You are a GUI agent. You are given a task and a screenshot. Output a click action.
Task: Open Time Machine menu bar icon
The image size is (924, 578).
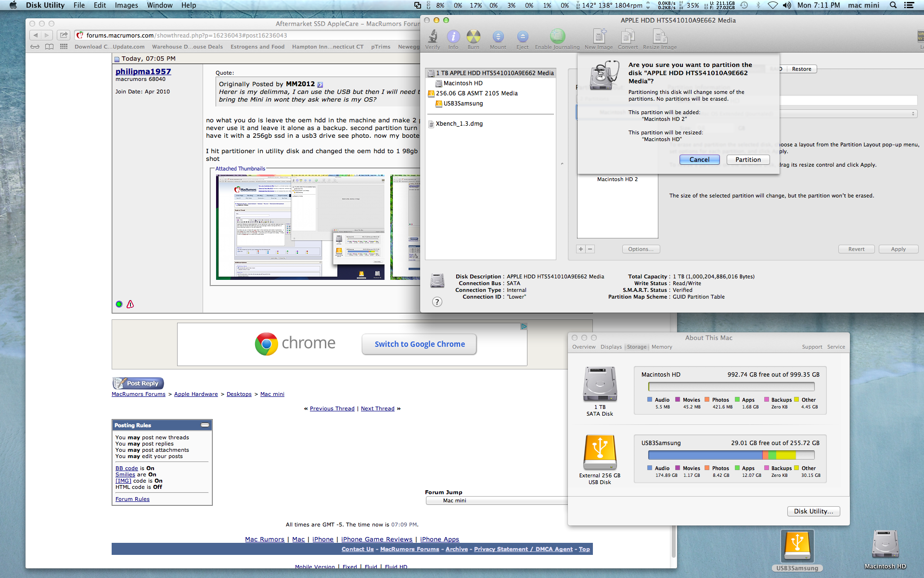coord(744,5)
